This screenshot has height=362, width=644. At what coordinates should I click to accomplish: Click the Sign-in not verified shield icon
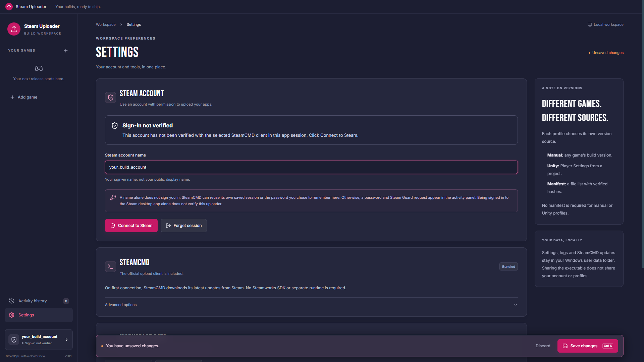(x=115, y=126)
